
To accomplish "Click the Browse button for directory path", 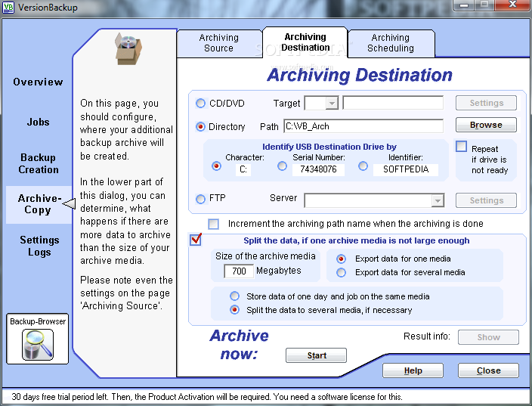I will [x=486, y=125].
